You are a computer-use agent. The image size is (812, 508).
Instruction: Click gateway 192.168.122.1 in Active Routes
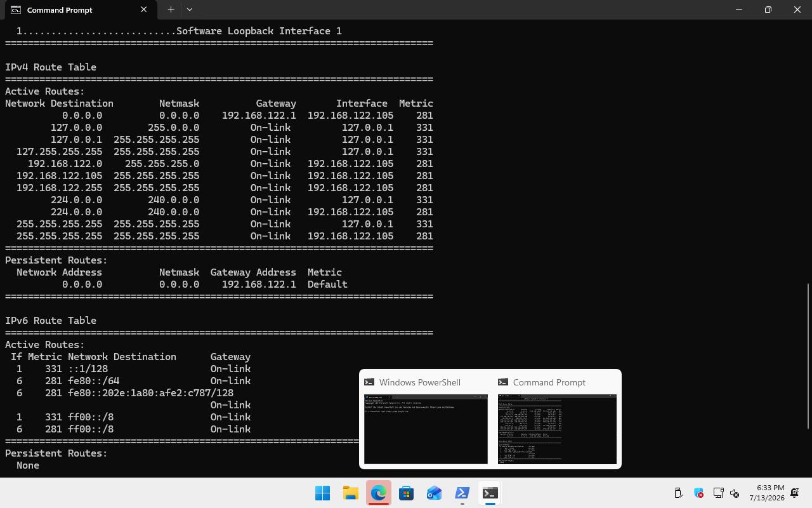pyautogui.click(x=259, y=116)
